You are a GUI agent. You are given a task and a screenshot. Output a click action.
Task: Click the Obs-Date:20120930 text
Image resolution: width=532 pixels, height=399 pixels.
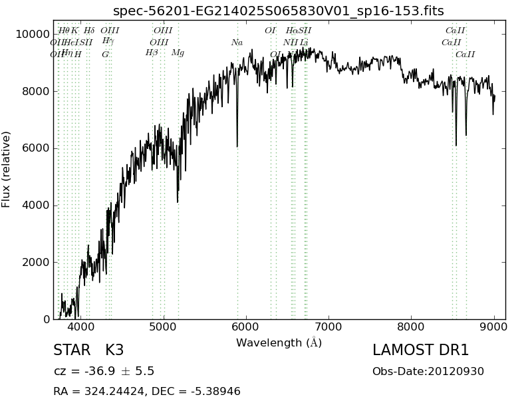point(428,371)
